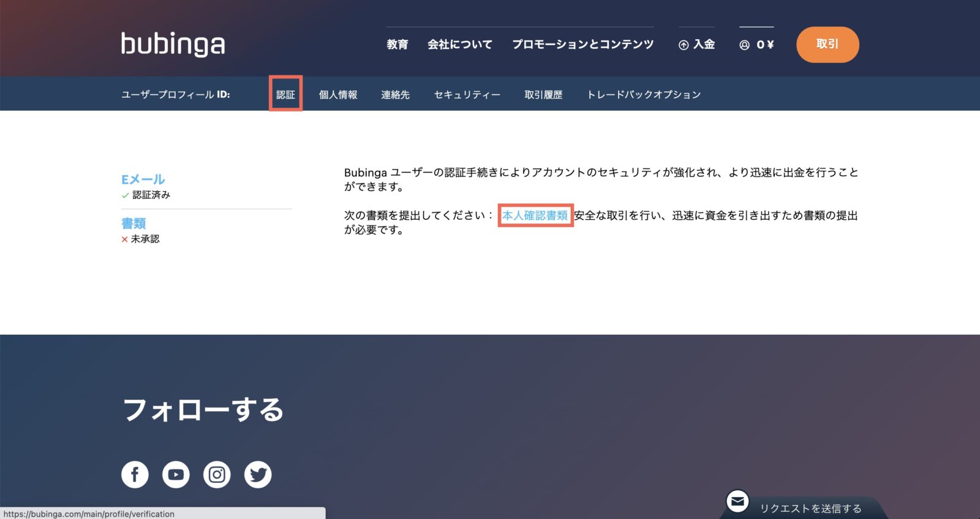The image size is (980, 519).
Task: Select the 書類 verification section
Action: [134, 223]
